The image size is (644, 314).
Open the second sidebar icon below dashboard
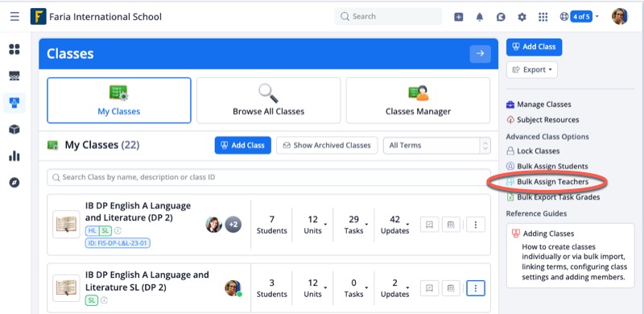pos(14,76)
